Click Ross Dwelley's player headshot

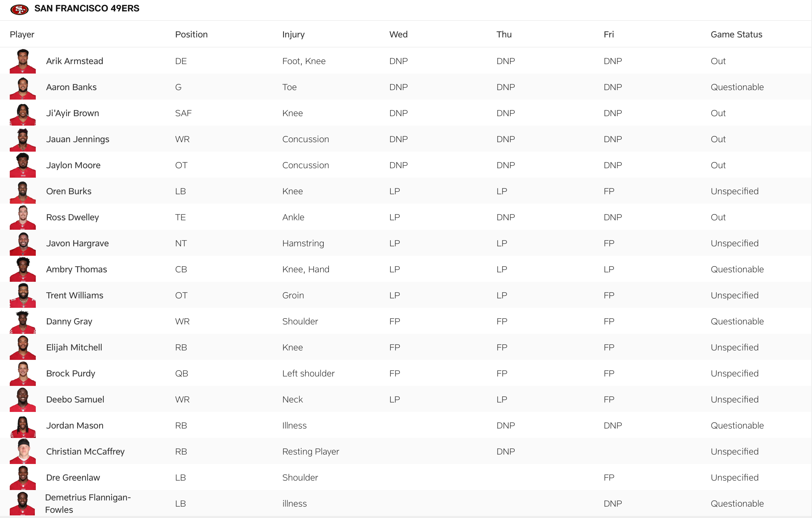[x=22, y=217]
